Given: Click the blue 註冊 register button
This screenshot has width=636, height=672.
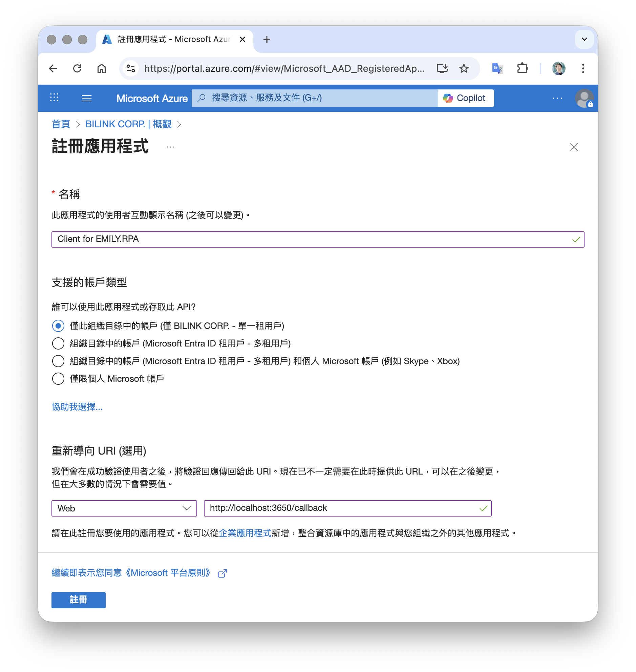Looking at the screenshot, I should 78,600.
